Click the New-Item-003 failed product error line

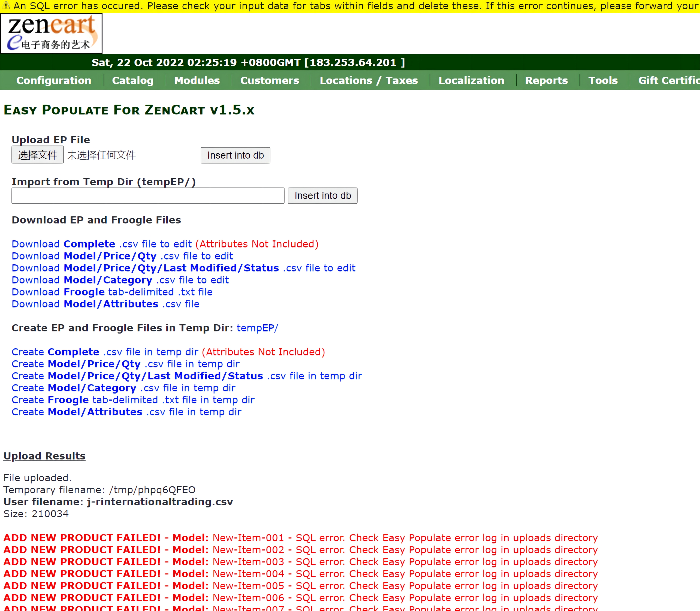click(301, 562)
